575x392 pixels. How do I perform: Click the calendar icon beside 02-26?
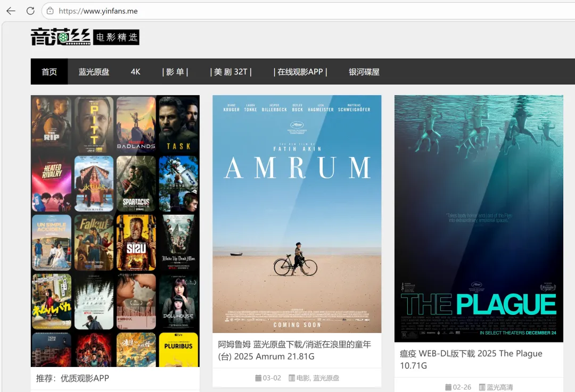[x=448, y=387]
